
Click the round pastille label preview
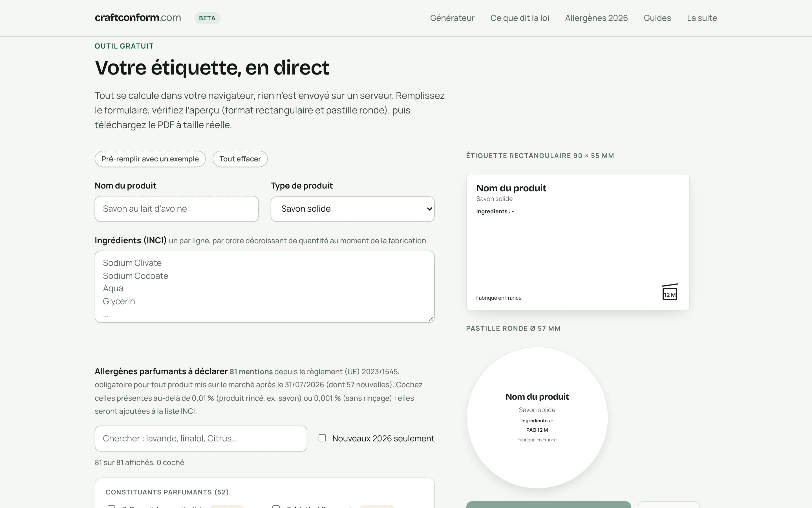click(x=537, y=418)
